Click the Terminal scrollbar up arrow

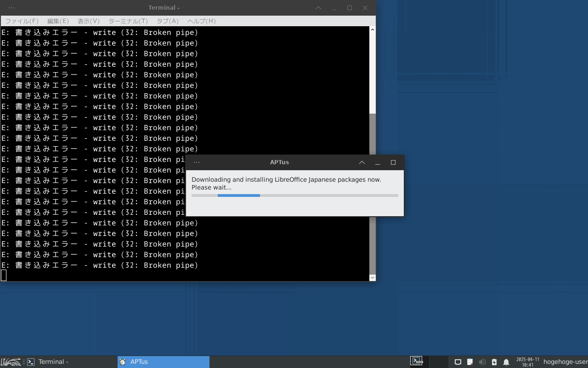click(x=373, y=30)
